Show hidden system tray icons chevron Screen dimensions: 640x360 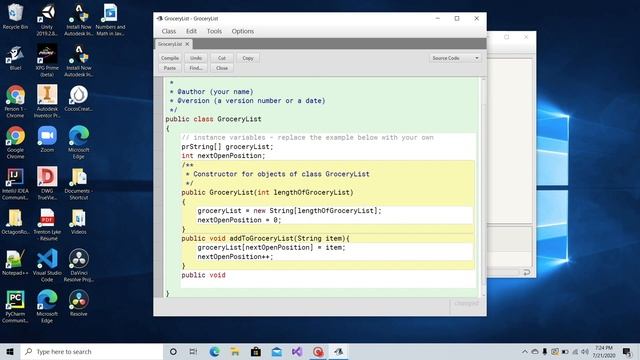coord(524,351)
